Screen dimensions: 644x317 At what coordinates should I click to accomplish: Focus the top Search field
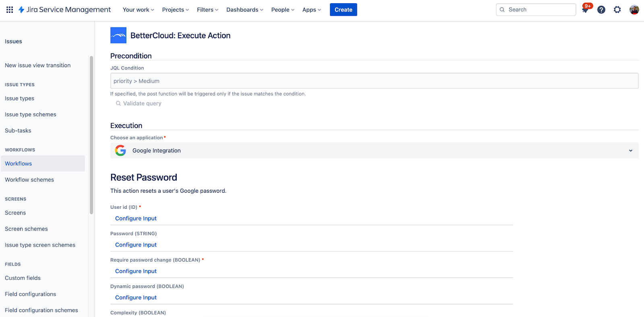pos(536,10)
